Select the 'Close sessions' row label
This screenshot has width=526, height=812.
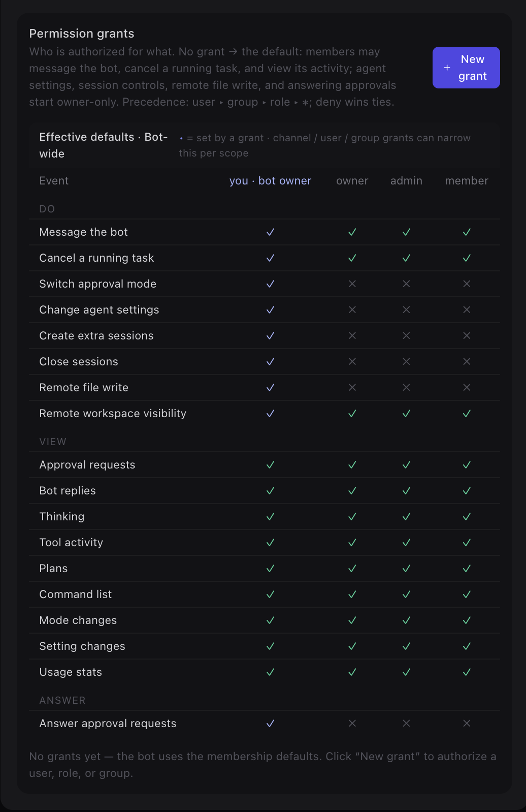tap(79, 362)
